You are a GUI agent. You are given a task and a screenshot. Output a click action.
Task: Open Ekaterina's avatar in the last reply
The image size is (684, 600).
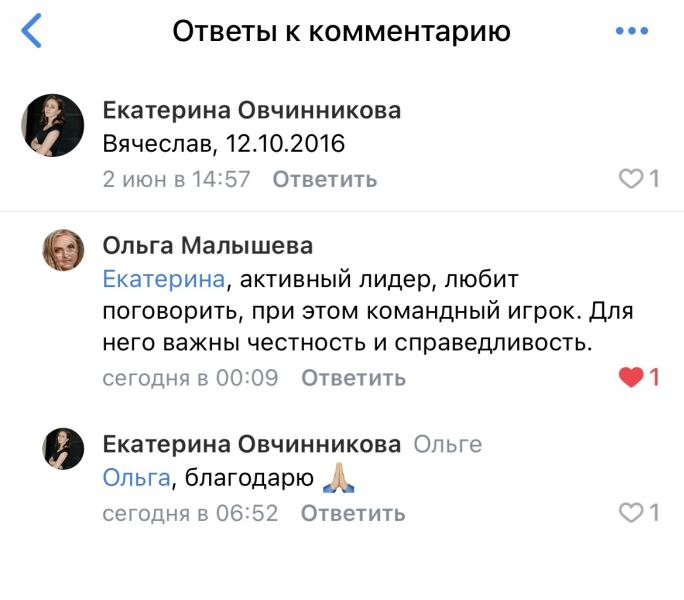[63, 447]
